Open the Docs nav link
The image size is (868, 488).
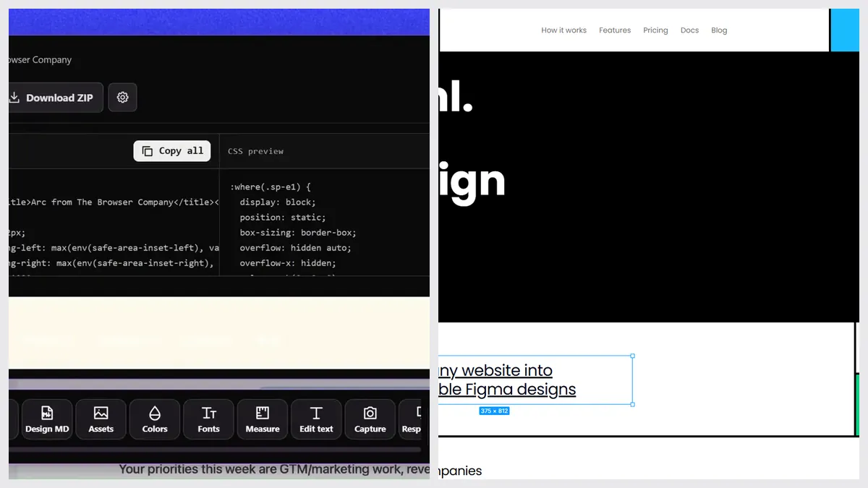pyautogui.click(x=689, y=30)
